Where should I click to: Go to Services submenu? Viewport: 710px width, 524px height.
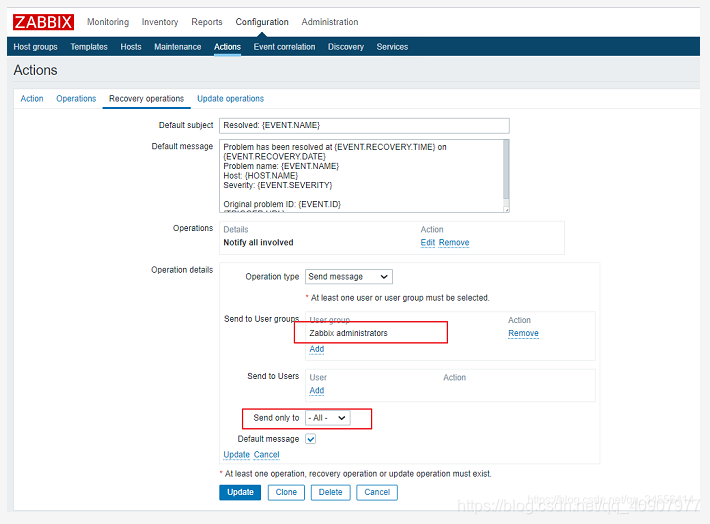pos(392,47)
